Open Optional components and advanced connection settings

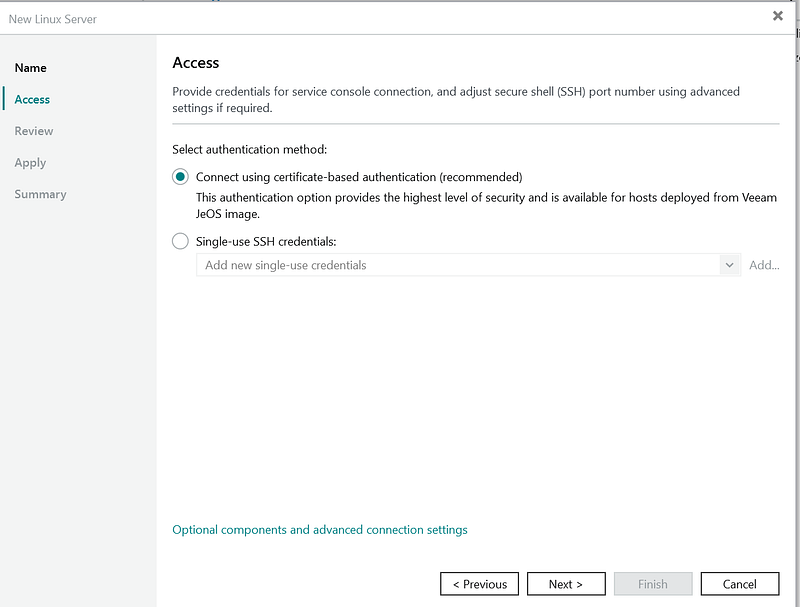click(x=320, y=530)
